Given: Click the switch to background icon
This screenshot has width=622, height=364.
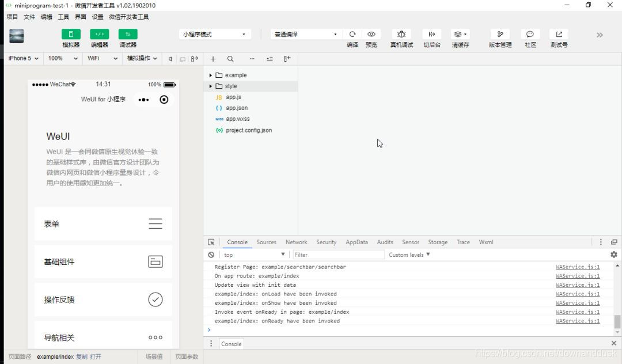Looking at the screenshot, I should click(432, 34).
